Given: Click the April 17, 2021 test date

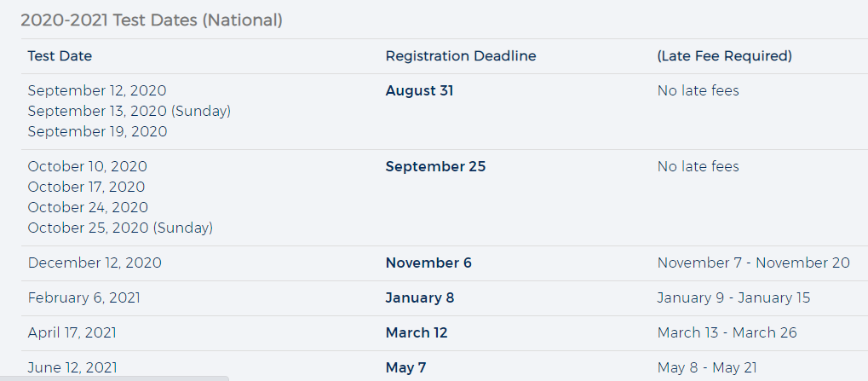Looking at the screenshot, I should click(x=72, y=332).
